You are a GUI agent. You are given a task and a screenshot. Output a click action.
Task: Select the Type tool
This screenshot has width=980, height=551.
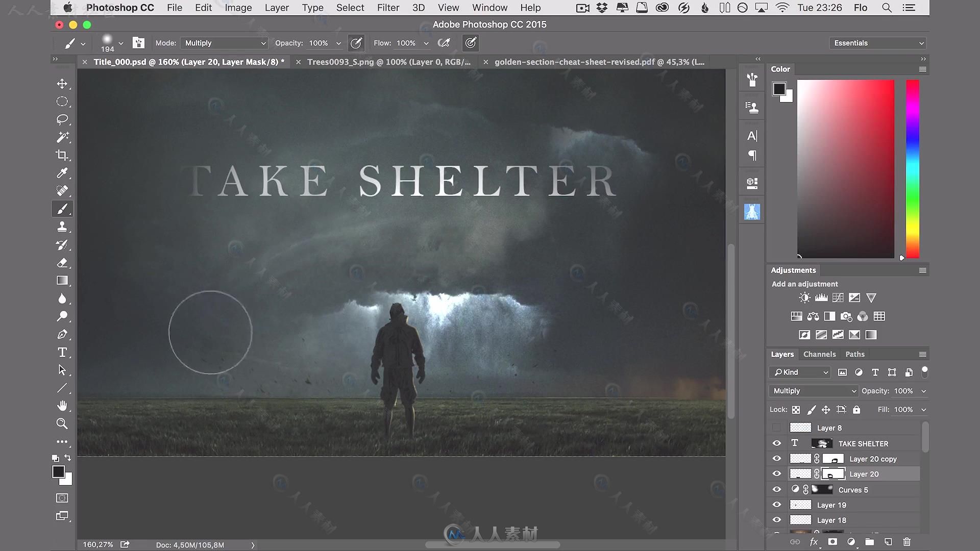[x=62, y=352]
